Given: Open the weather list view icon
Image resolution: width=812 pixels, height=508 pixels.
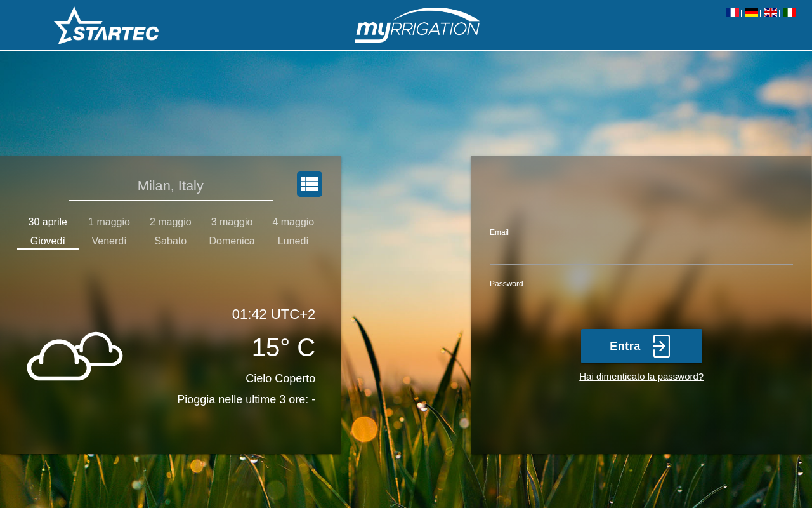Looking at the screenshot, I should 310,184.
